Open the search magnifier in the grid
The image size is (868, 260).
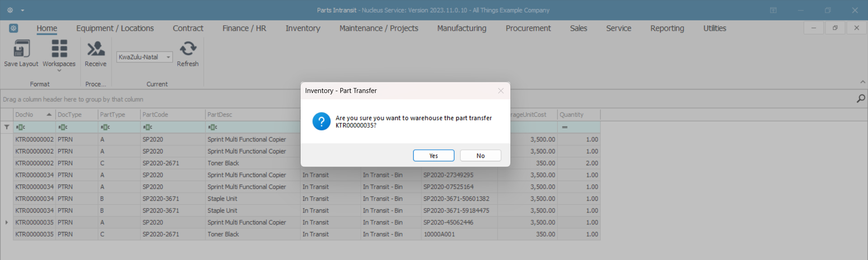click(x=861, y=98)
